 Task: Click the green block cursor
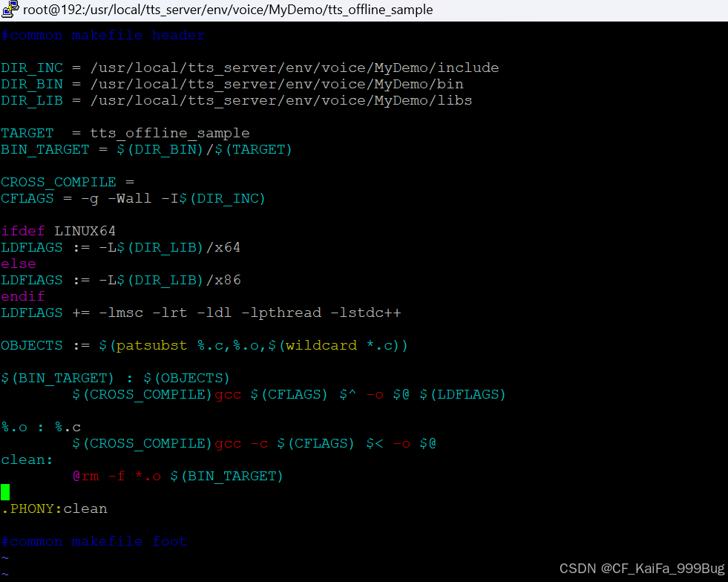[x=5, y=492]
